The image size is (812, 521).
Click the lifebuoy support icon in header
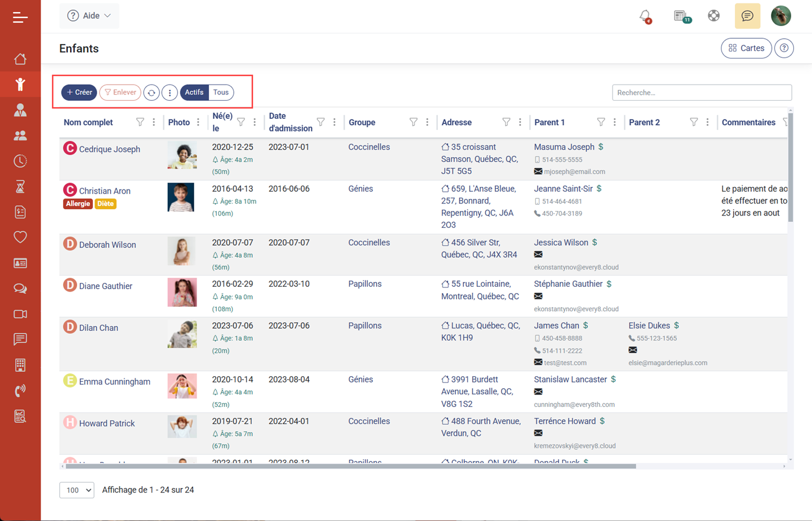click(x=713, y=16)
